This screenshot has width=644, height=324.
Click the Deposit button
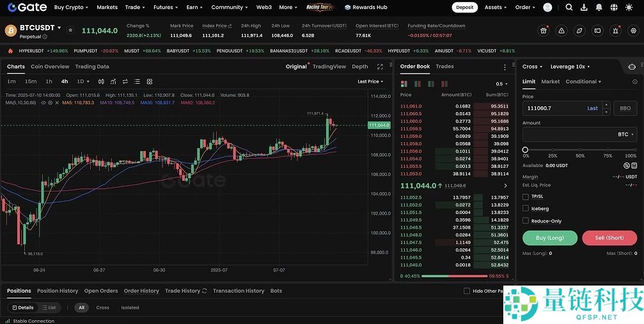coord(464,7)
